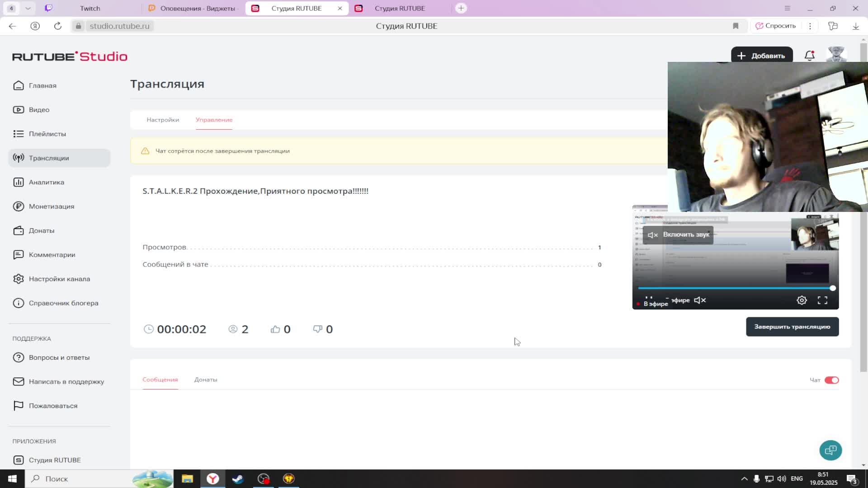Open the Комментарии sidebar icon
868x488 pixels.
pyautogui.click(x=19, y=255)
